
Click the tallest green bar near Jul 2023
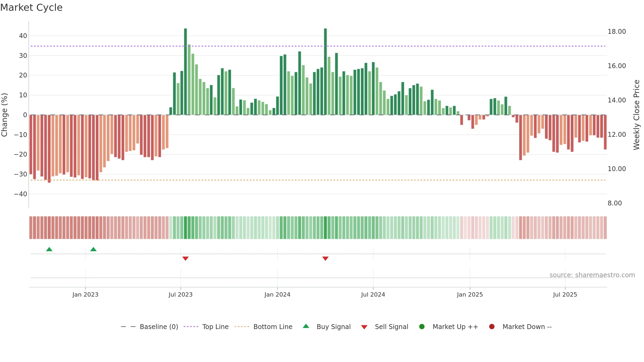185,72
